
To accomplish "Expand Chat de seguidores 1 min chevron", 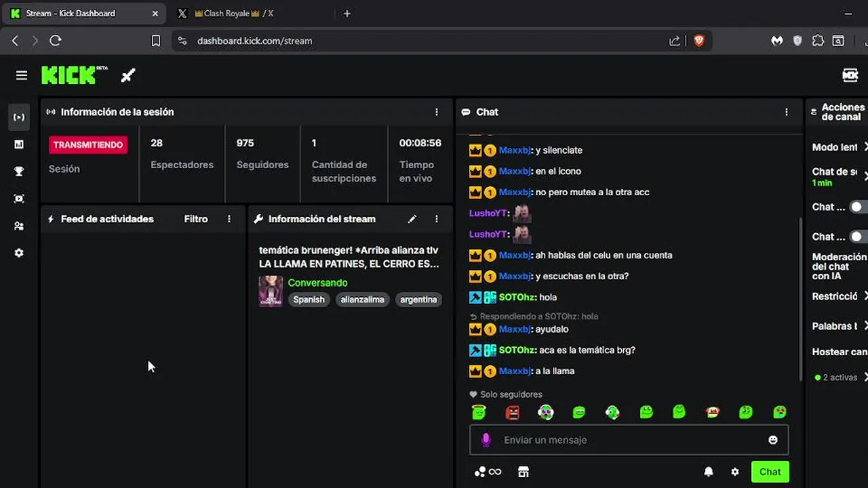I will point(865,176).
